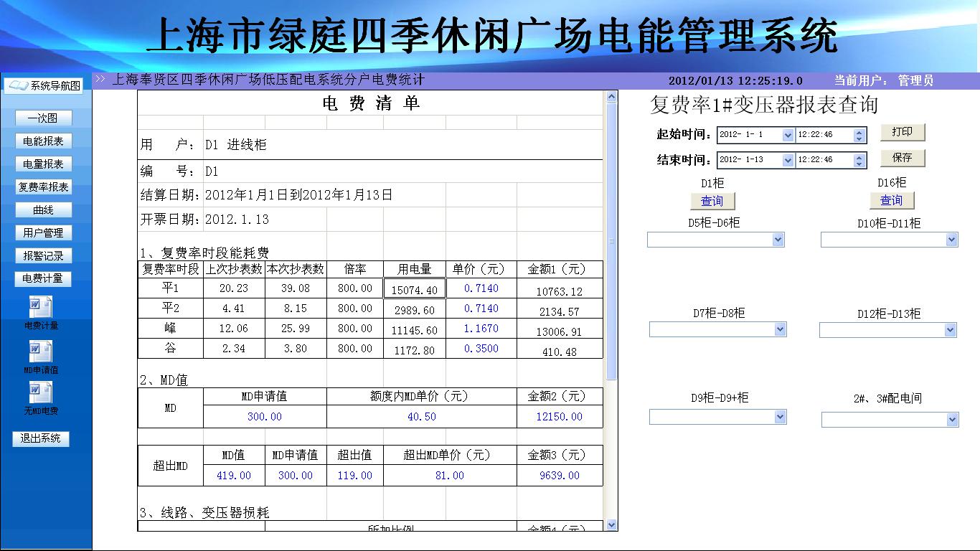Open the 2#、3#配电间 dropdown
Viewport: 980px width, 551px height.
(952, 420)
